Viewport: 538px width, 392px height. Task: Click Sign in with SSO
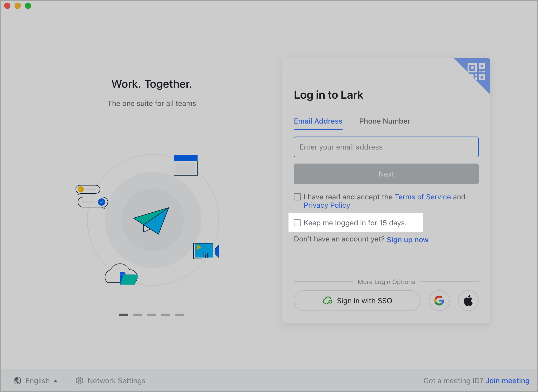[357, 301]
